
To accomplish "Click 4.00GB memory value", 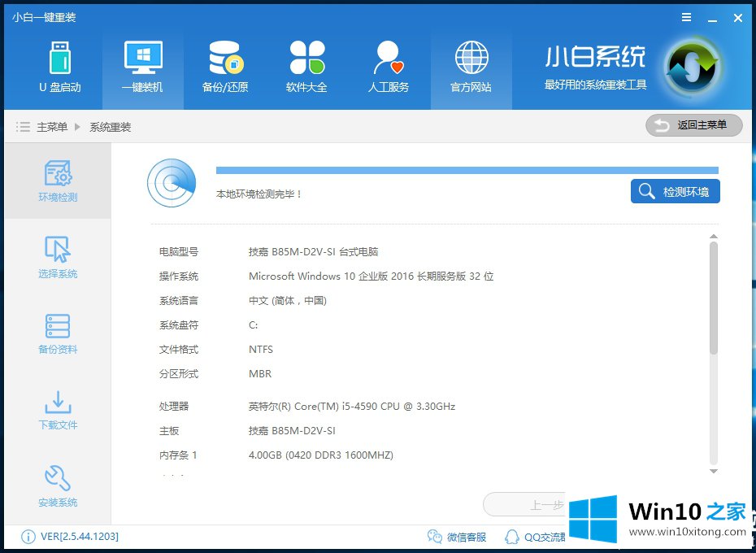I will click(320, 455).
